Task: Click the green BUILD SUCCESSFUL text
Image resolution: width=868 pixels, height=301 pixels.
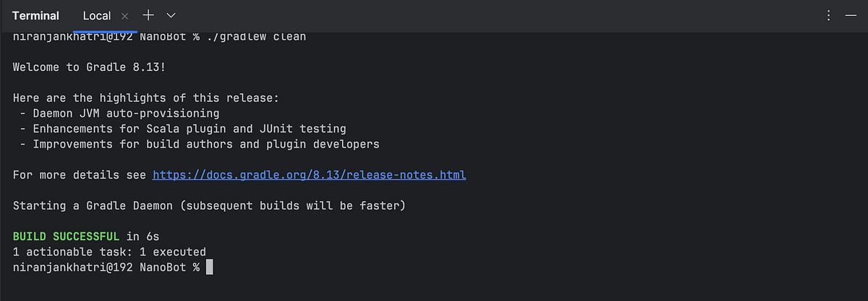Action: pyautogui.click(x=67, y=237)
